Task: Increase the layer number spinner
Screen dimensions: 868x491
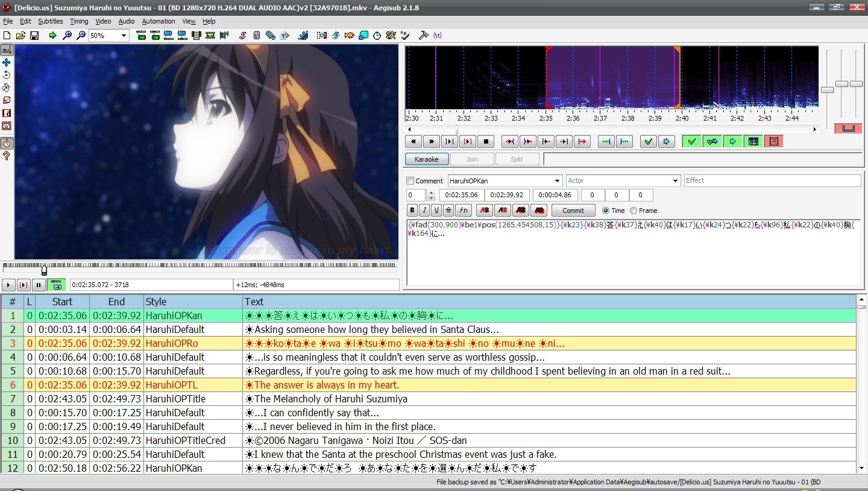Action: (x=430, y=192)
